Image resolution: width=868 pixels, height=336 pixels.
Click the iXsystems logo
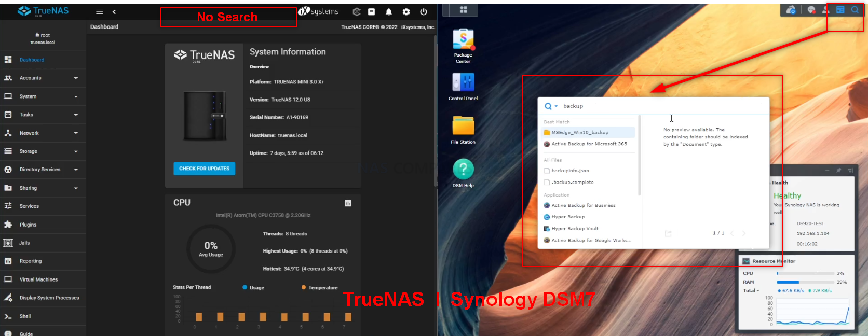click(318, 11)
